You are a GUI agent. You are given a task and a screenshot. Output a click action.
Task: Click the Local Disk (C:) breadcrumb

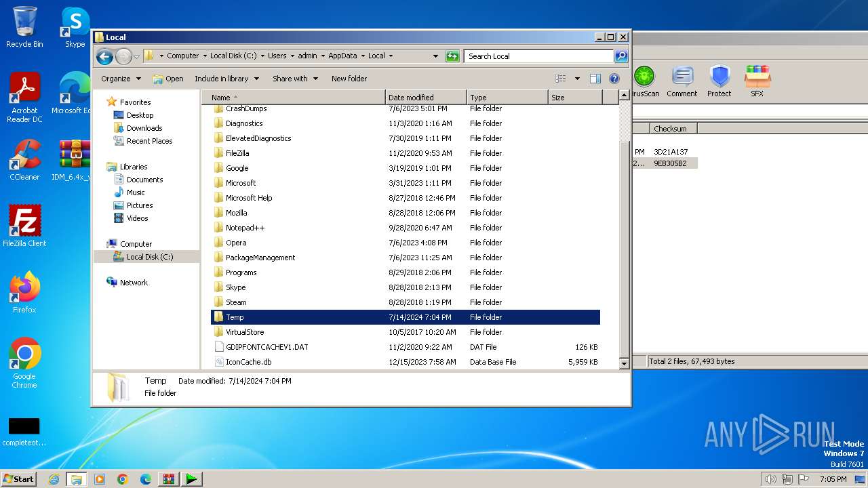(x=233, y=56)
